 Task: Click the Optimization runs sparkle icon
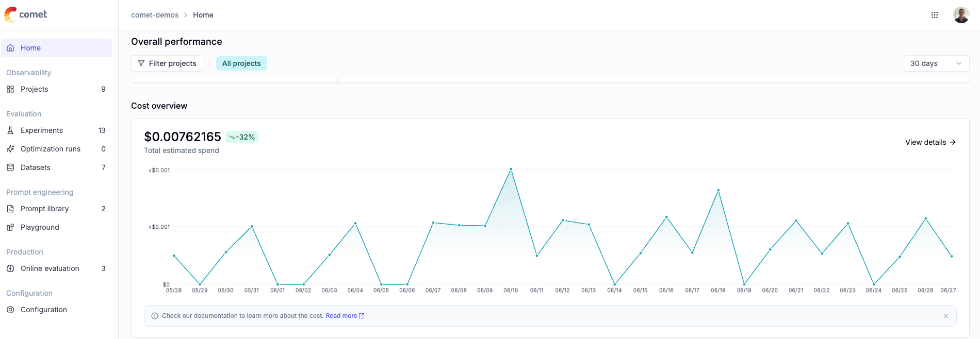[x=10, y=149]
